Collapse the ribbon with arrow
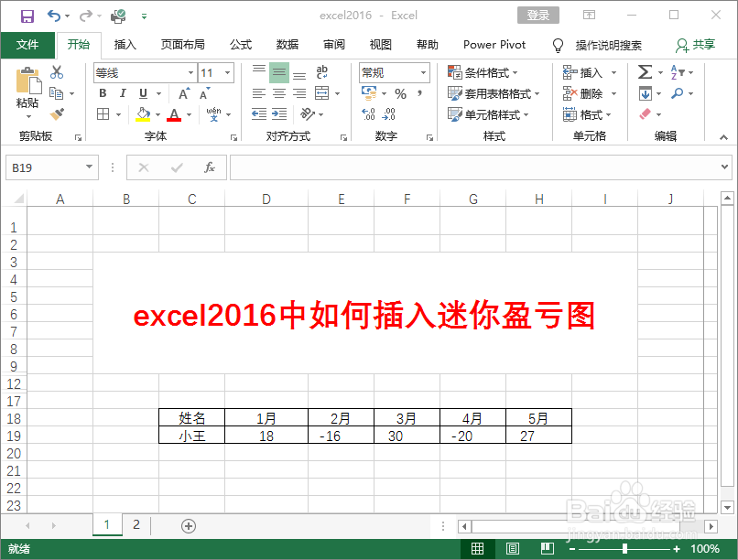 coord(723,137)
